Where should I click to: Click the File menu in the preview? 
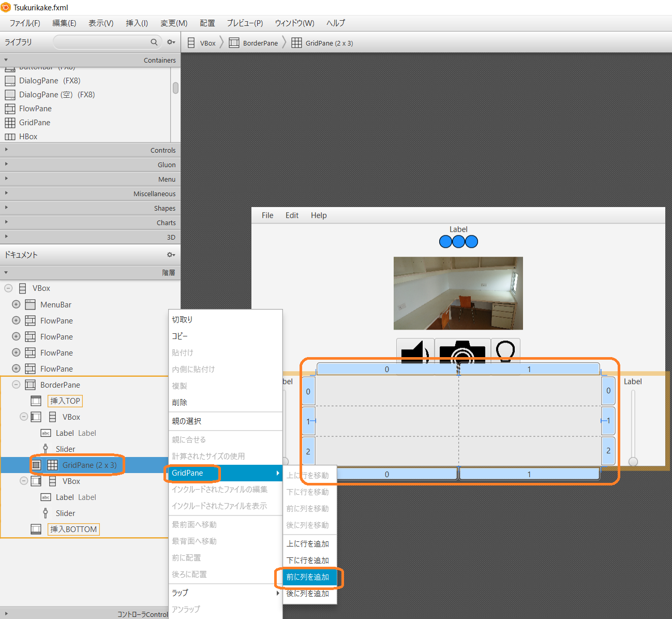267,215
